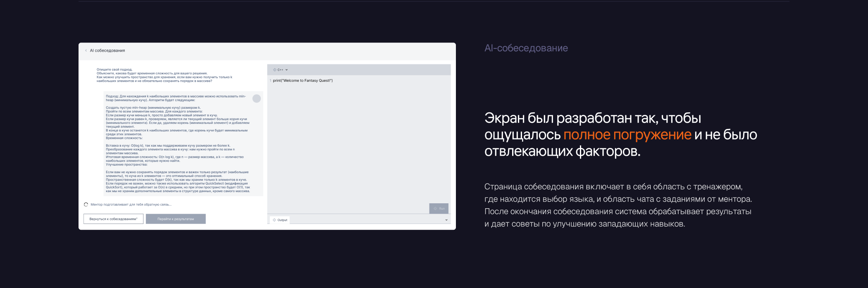Image resolution: width=868 pixels, height=288 pixels.
Task: Click the back chevron beside AI собеседования
Action: pos(86,50)
